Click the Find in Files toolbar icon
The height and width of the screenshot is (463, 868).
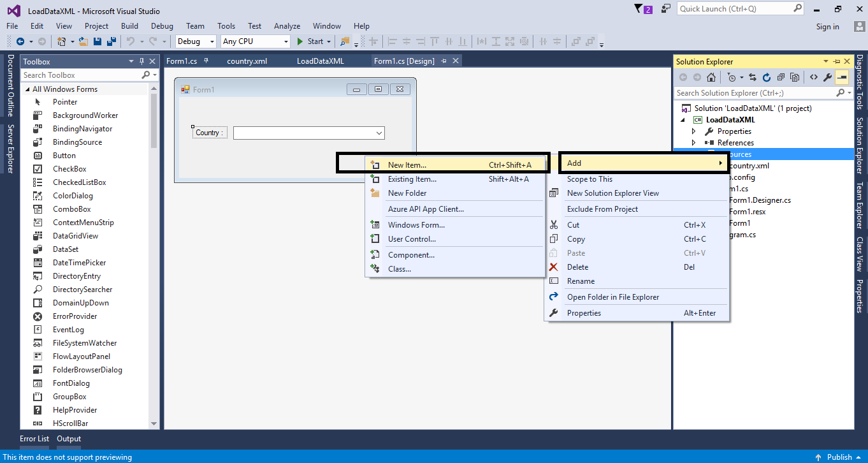(345, 41)
